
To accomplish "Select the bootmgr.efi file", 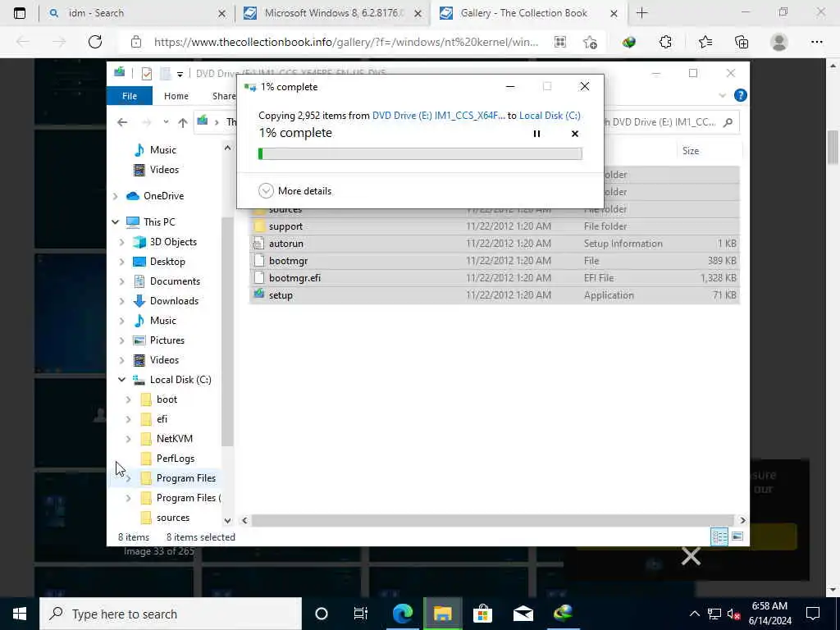I will click(495, 277).
